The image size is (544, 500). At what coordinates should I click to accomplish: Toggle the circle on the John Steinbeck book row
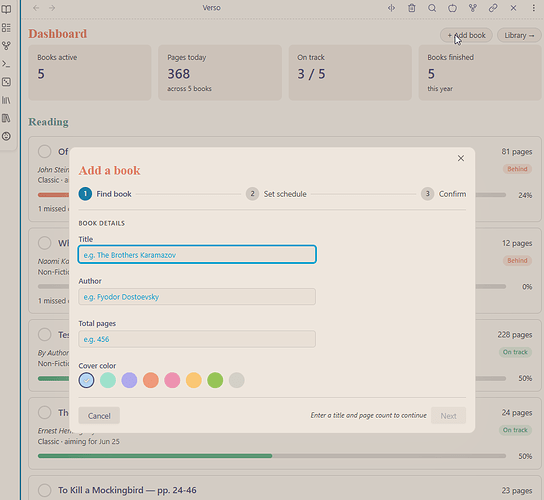tap(44, 151)
